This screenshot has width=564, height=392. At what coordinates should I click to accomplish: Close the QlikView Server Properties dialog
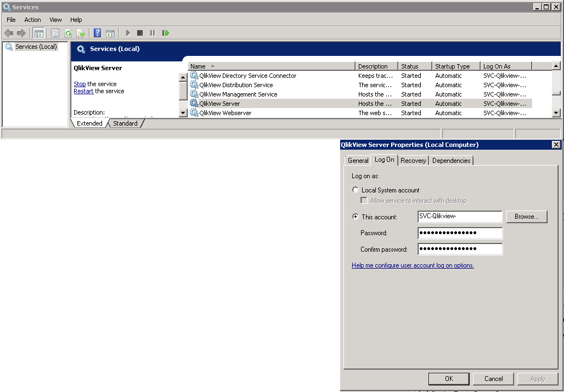click(x=556, y=144)
